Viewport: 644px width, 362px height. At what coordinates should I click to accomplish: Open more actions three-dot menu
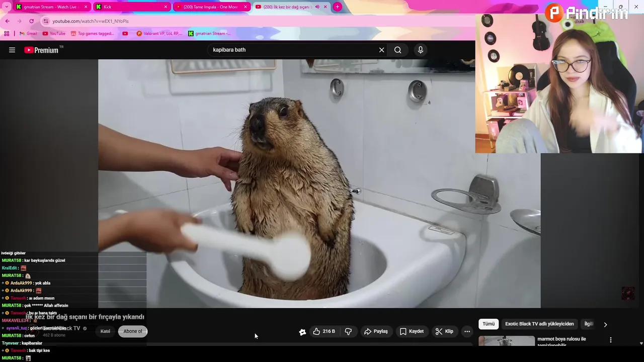click(467, 331)
